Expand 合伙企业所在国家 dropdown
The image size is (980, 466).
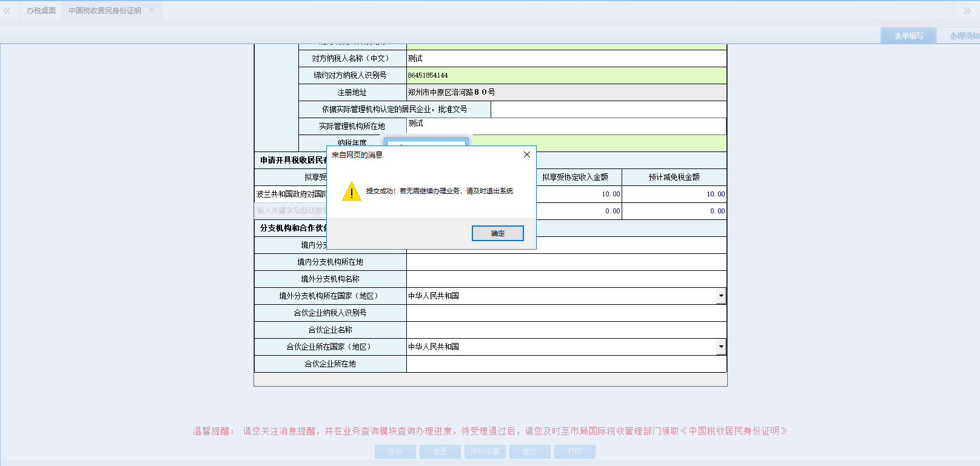720,347
